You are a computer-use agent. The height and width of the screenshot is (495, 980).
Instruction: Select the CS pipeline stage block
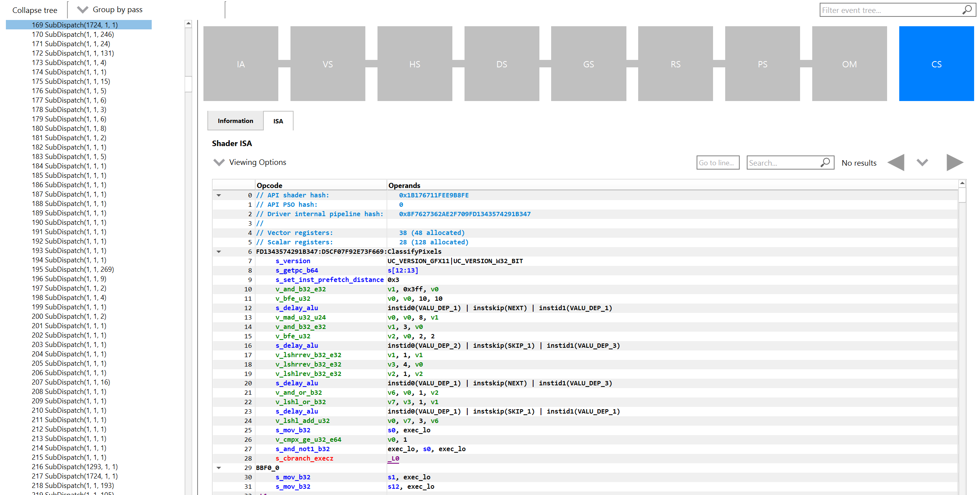[936, 64]
